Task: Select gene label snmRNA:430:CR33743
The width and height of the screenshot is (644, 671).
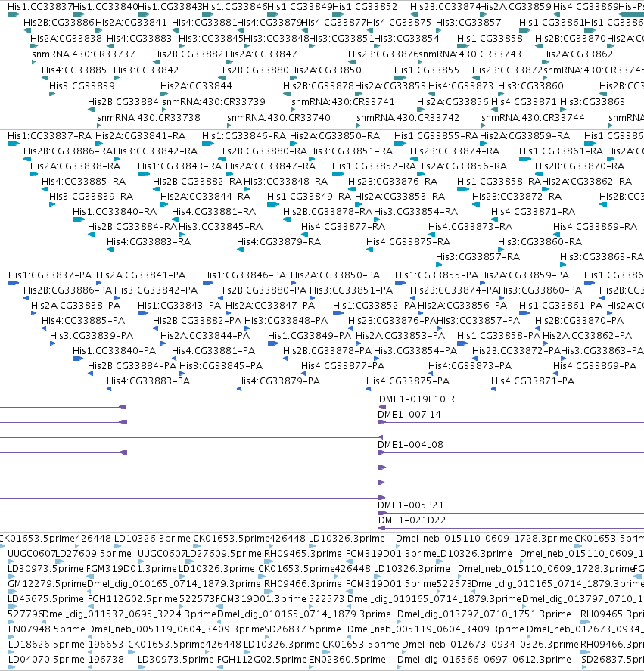Action: point(470,54)
